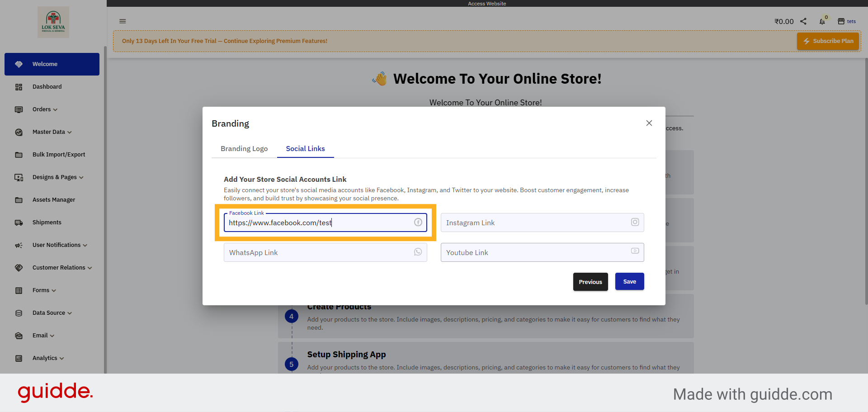This screenshot has height=412, width=868.
Task: Select the Assets Manager icon in sidebar
Action: click(18, 199)
